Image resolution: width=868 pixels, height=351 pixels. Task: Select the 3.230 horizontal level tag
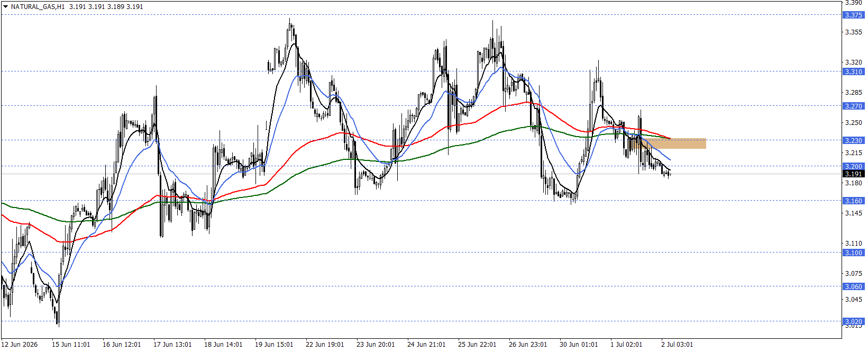853,140
